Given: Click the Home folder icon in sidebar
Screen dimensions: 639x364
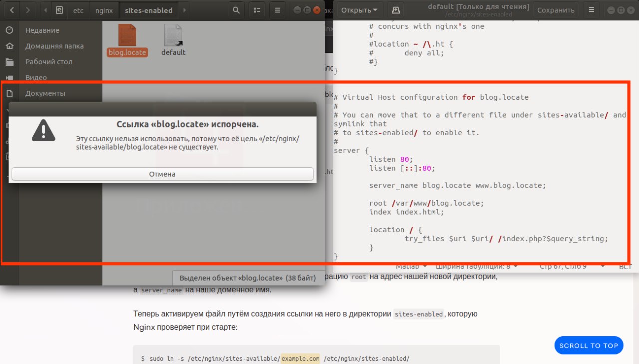Looking at the screenshot, I should 9,46.
